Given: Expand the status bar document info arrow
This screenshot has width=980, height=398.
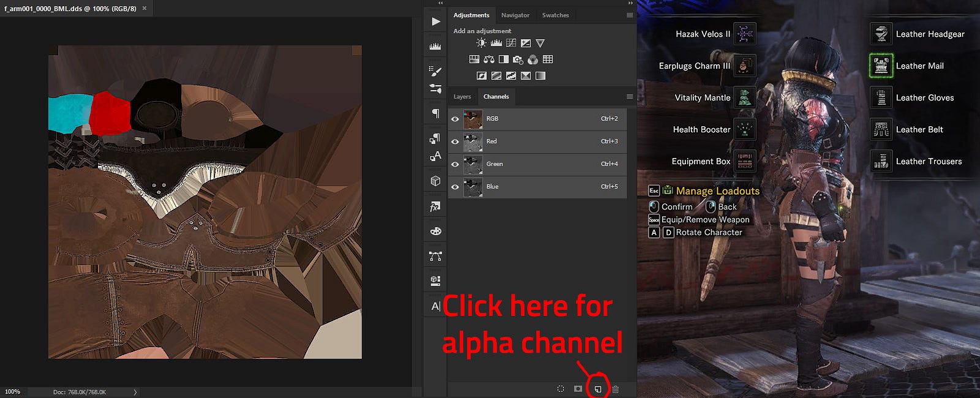Looking at the screenshot, I should 135,392.
